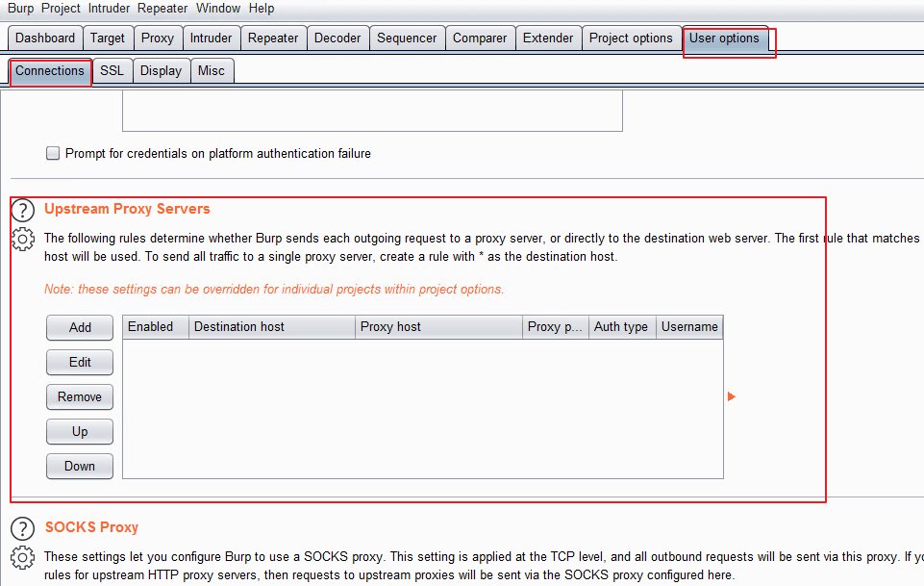Click the Edit button for proxy rules
The image size is (924, 586).
pos(80,363)
